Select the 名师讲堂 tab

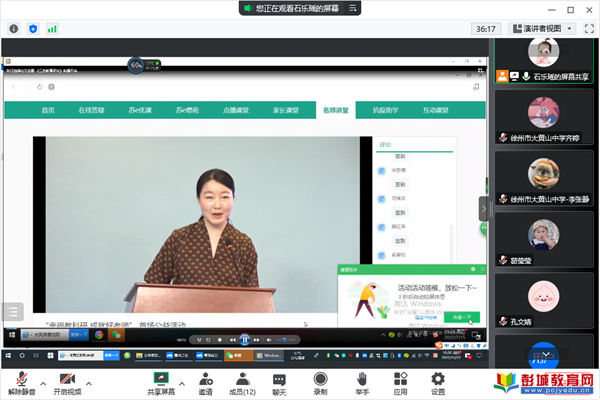[x=336, y=110]
